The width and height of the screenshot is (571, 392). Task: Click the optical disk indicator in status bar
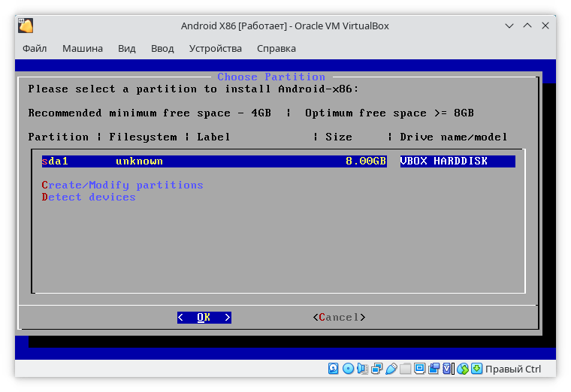pyautogui.click(x=349, y=369)
